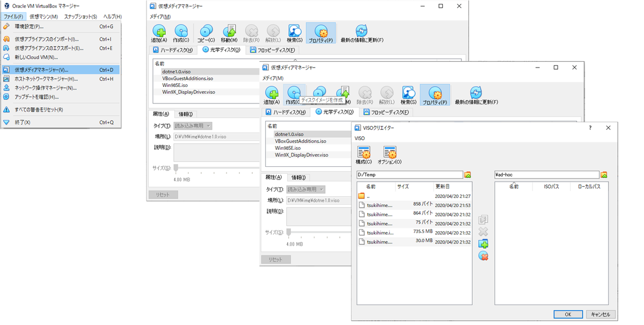Viewport: 644px width, 325px height.
Task: Click the Description (説明) box in rear manager
Action: coord(215,152)
